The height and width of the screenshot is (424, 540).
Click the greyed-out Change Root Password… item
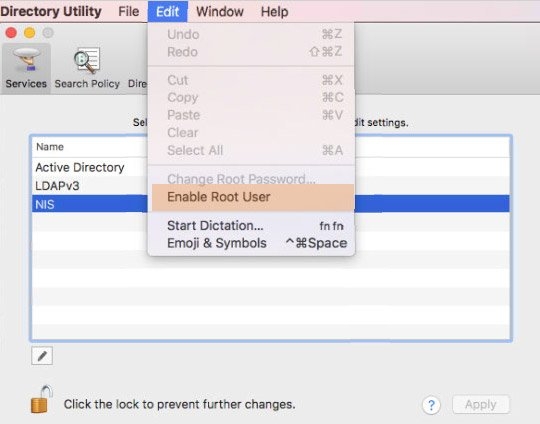click(251, 179)
